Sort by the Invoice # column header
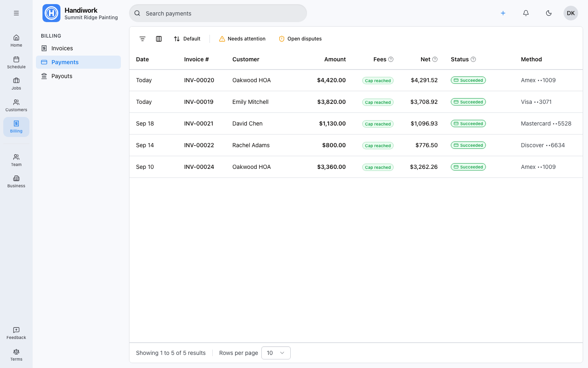588x368 pixels. [196, 59]
